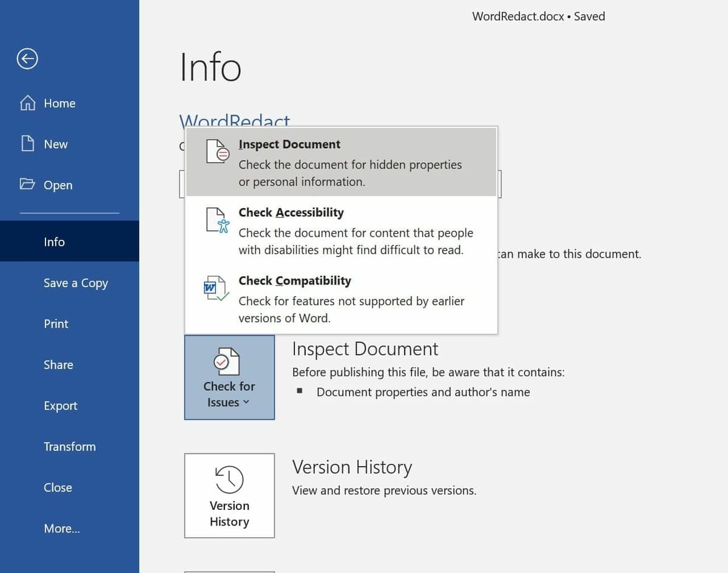The width and height of the screenshot is (728, 573).
Task: Click the New blank page icon
Action: click(27, 144)
